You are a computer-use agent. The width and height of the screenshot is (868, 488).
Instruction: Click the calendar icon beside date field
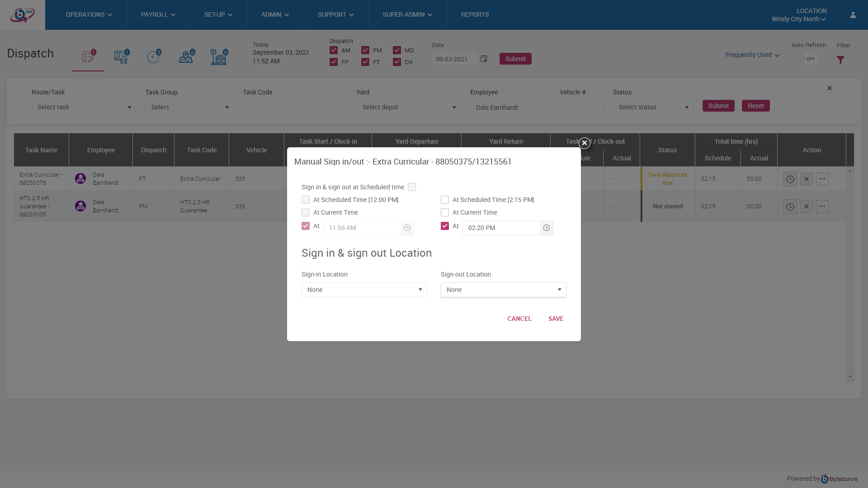484,59
